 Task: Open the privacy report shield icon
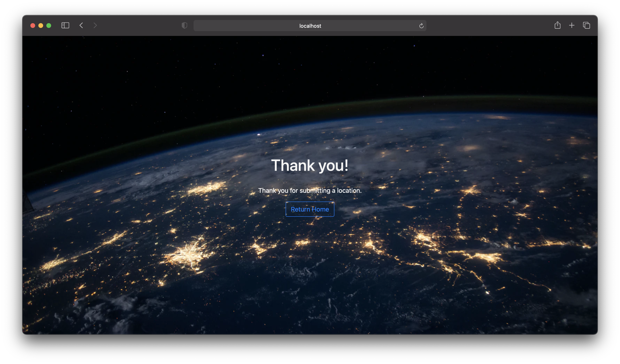[x=184, y=25]
